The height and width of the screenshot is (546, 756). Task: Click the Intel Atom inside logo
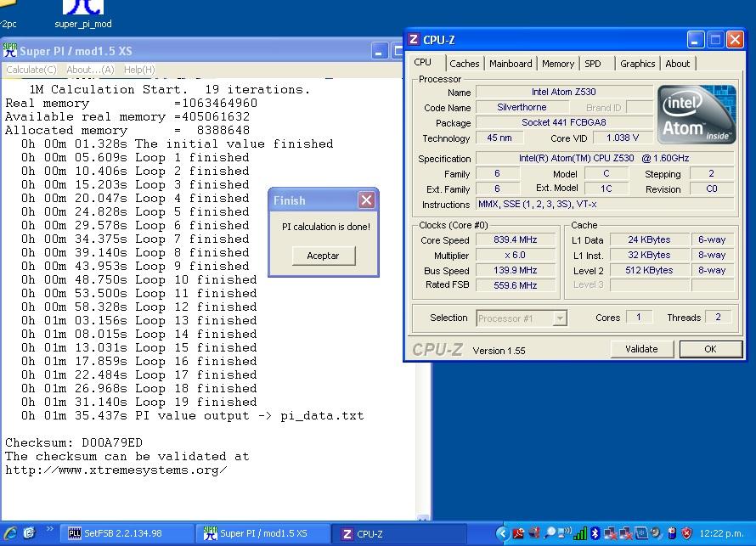tap(697, 115)
